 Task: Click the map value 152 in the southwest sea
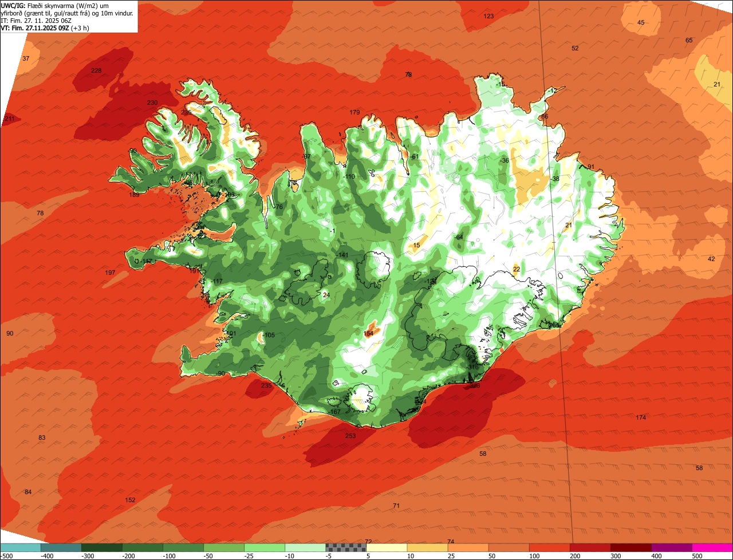[131, 500]
